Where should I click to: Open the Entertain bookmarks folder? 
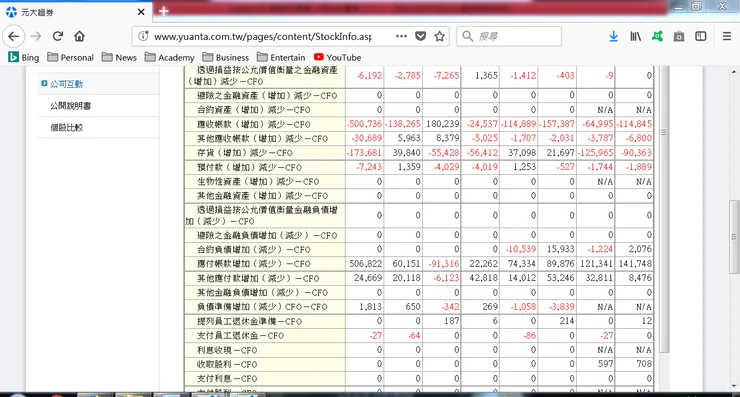[x=281, y=58]
